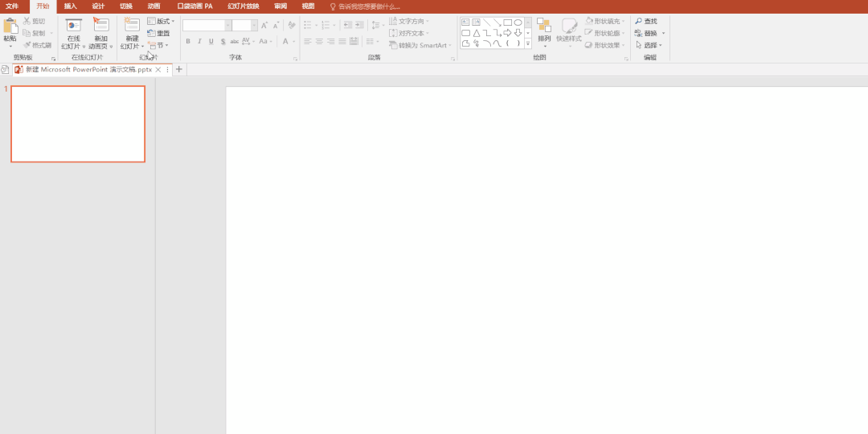The width and height of the screenshot is (868, 434).
Task: Open the font name dropdown
Action: click(x=228, y=26)
